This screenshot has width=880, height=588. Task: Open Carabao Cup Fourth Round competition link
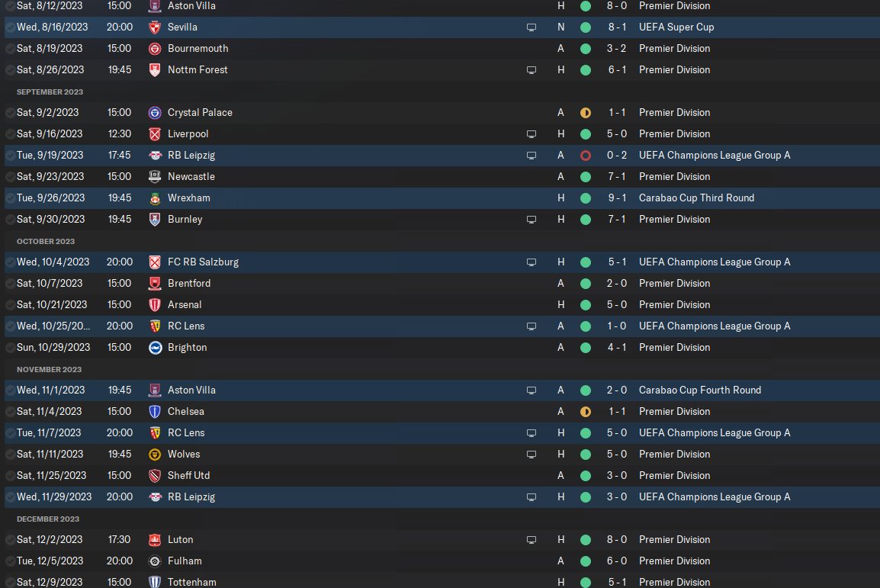[x=700, y=390]
